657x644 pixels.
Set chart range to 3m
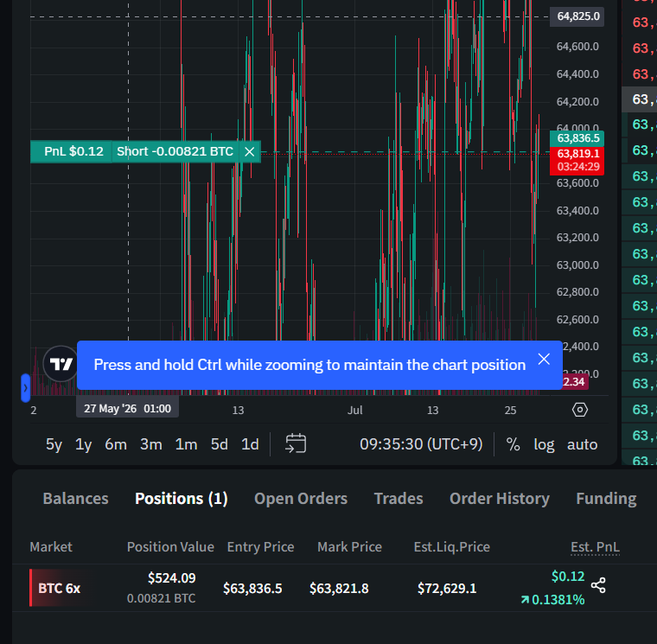click(x=150, y=444)
